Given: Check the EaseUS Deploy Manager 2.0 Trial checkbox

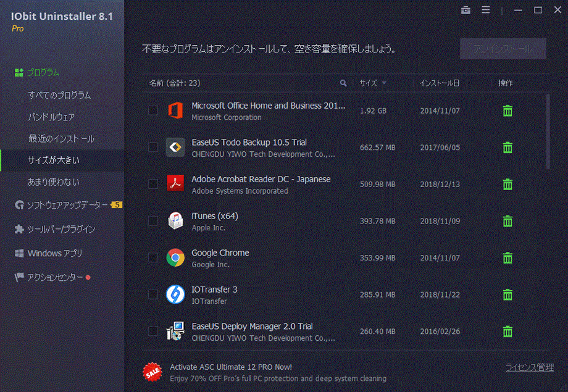Looking at the screenshot, I should point(153,331).
